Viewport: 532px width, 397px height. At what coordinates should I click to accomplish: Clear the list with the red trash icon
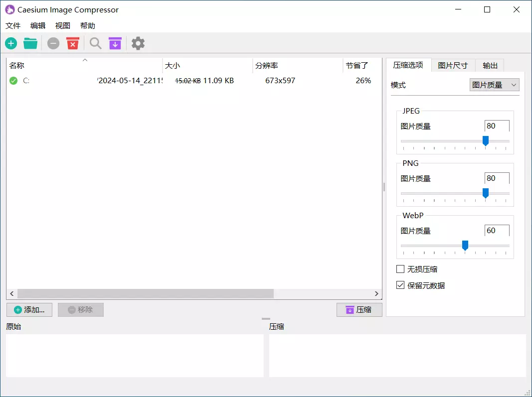73,43
